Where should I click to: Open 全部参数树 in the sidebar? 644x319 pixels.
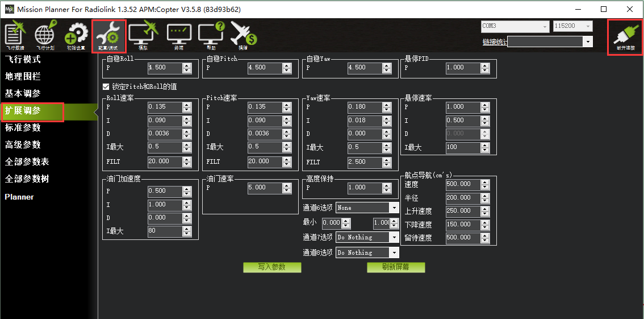[x=27, y=179]
